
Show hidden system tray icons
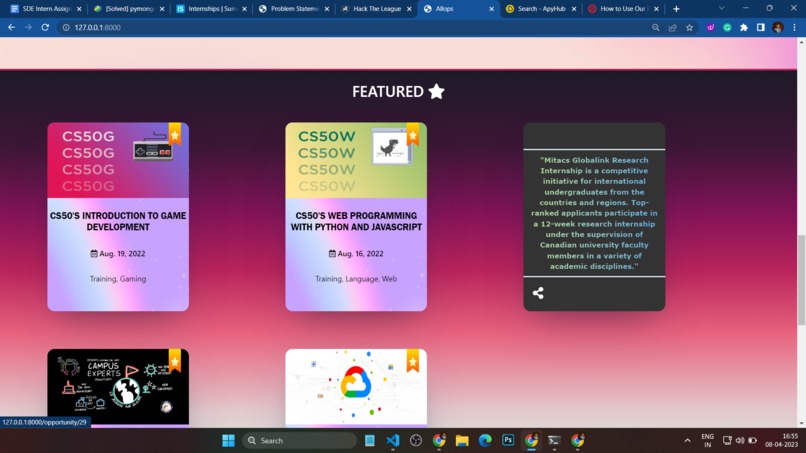click(x=687, y=440)
